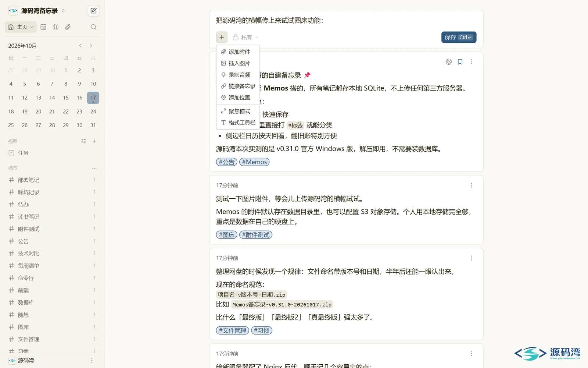Open the attachments paperclip icon

click(68, 27)
